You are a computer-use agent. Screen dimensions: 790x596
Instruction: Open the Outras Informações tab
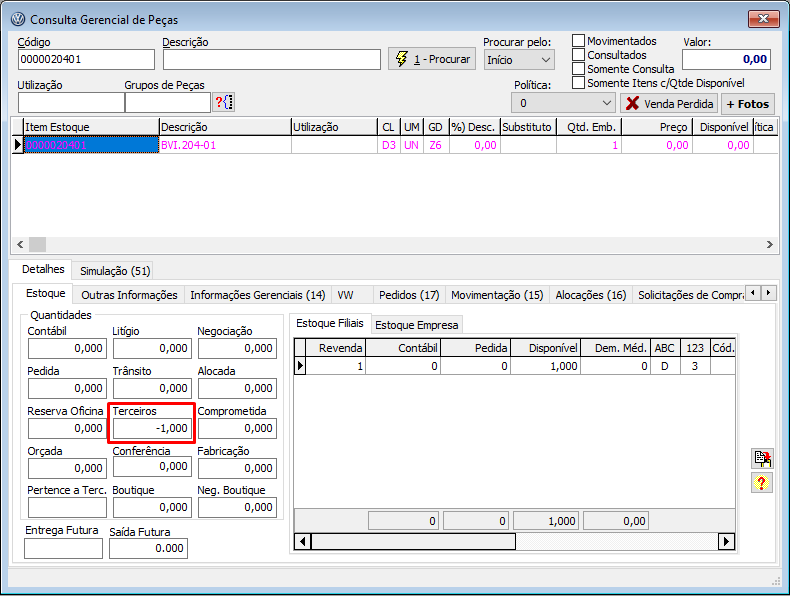129,295
